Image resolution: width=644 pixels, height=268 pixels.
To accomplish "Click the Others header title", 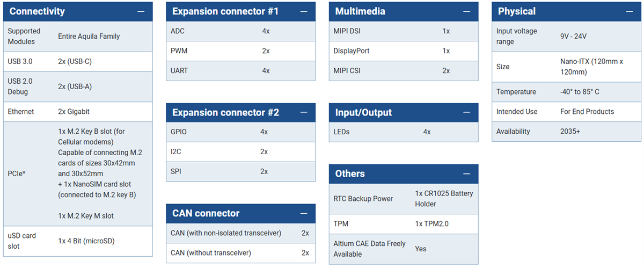I will [350, 174].
